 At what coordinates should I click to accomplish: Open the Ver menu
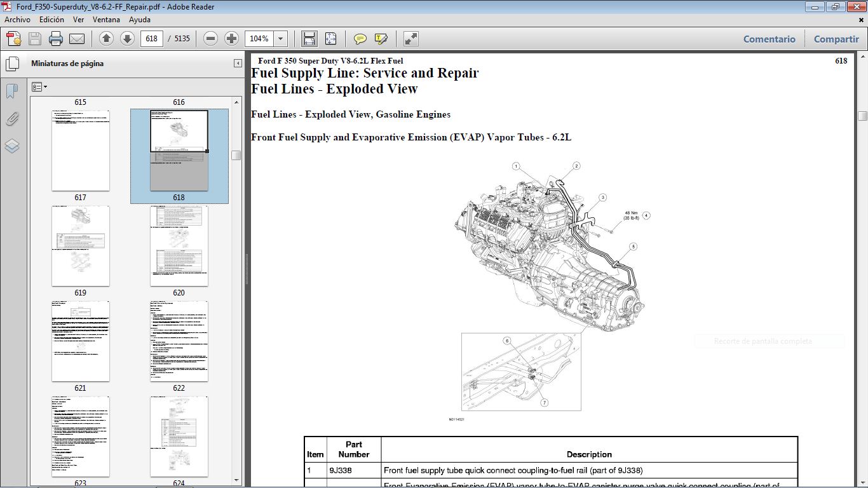(78, 20)
